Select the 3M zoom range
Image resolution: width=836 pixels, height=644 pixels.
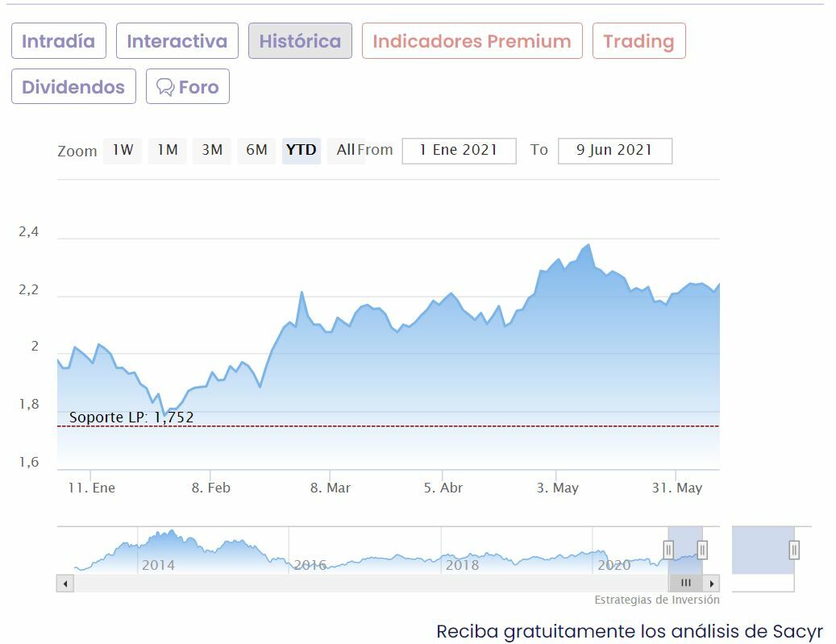[212, 150]
